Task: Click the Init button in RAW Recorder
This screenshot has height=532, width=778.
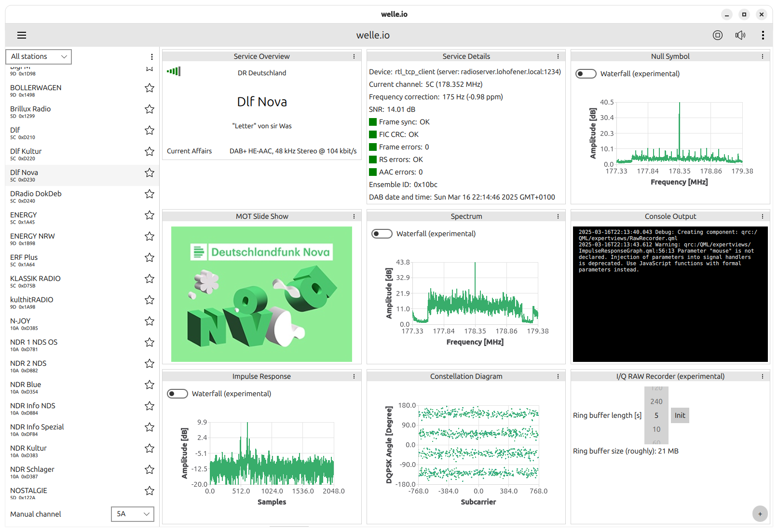Action: pyautogui.click(x=680, y=415)
